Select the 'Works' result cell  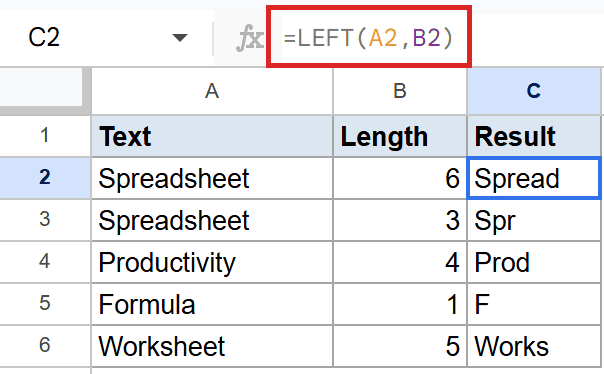pos(534,346)
